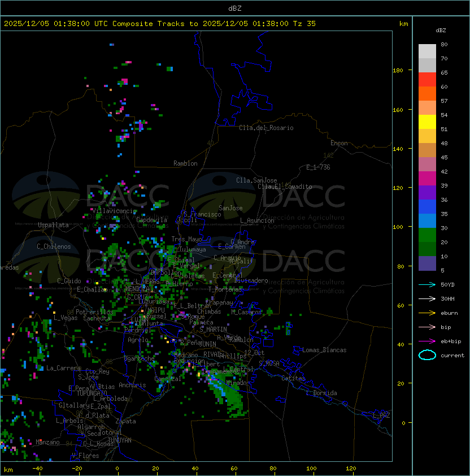Click the 'Tres_Mayo' place label
The width and height of the screenshot is (470, 476).
click(x=186, y=239)
